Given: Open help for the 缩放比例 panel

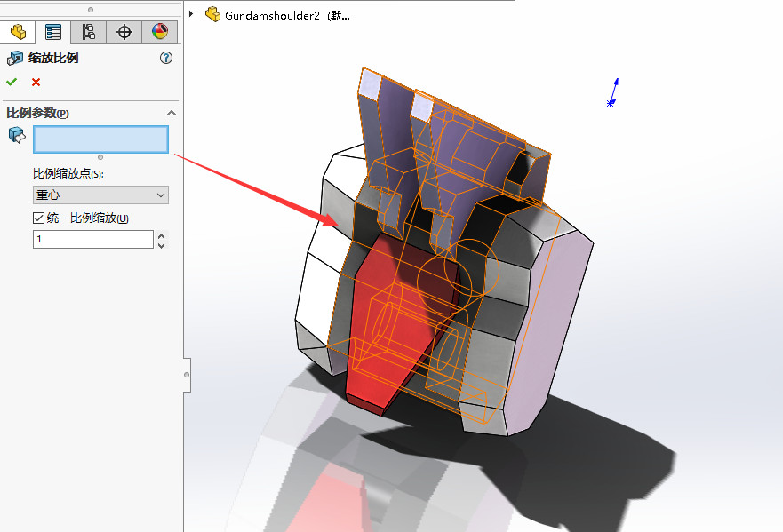Looking at the screenshot, I should 166,58.
